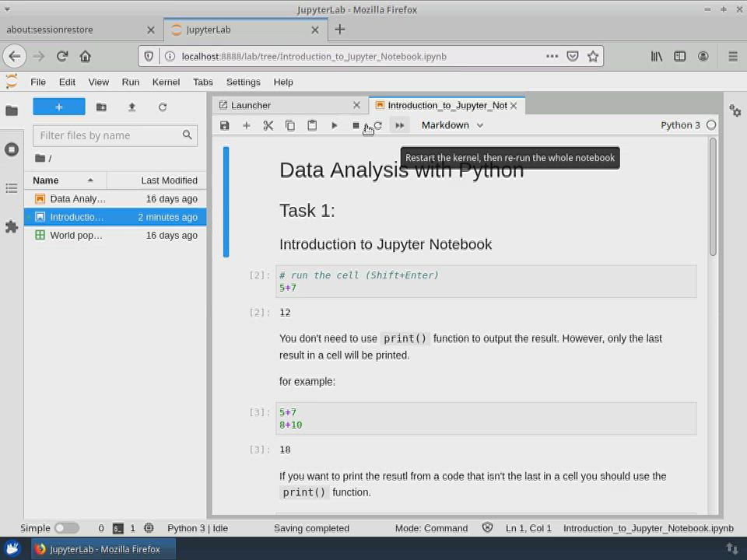The image size is (747, 560).
Task: Click the notebook vertical scrollbar
Action: pyautogui.click(x=713, y=196)
